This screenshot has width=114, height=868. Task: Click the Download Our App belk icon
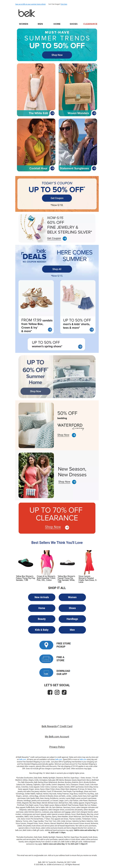(x=46, y=673)
